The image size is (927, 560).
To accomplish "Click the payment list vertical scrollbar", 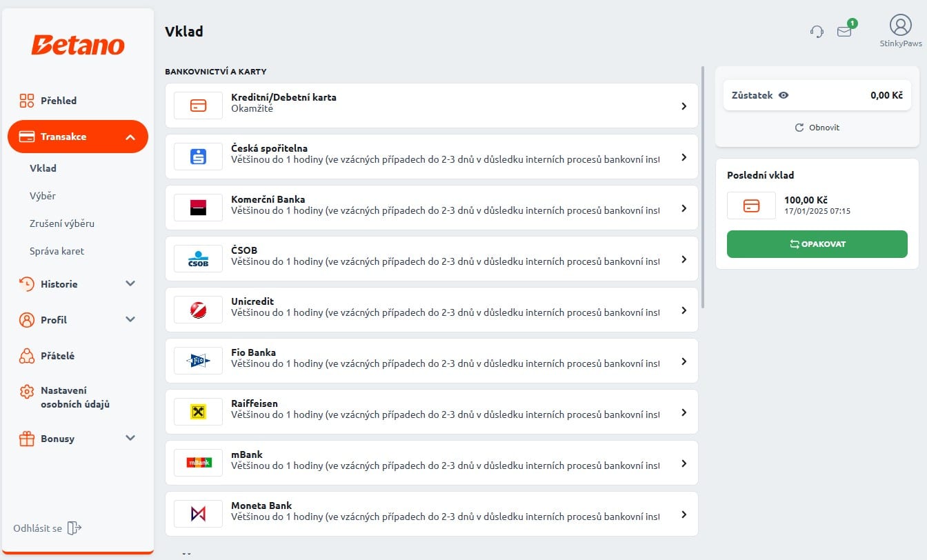I will (703, 186).
